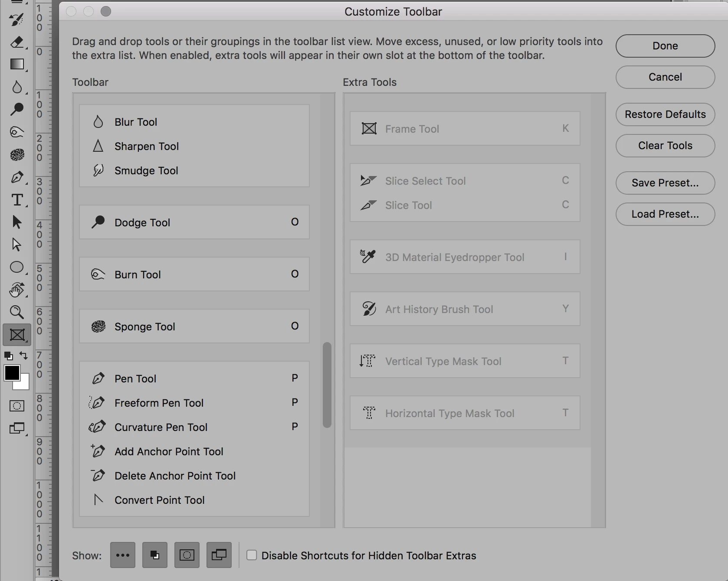The image size is (728, 581).
Task: Toggle Show screen mode button
Action: point(219,555)
